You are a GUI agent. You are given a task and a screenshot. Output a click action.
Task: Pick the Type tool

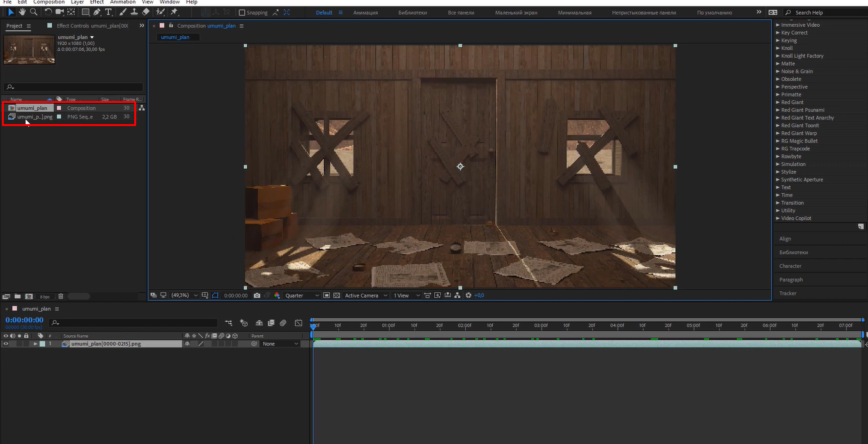click(x=109, y=12)
